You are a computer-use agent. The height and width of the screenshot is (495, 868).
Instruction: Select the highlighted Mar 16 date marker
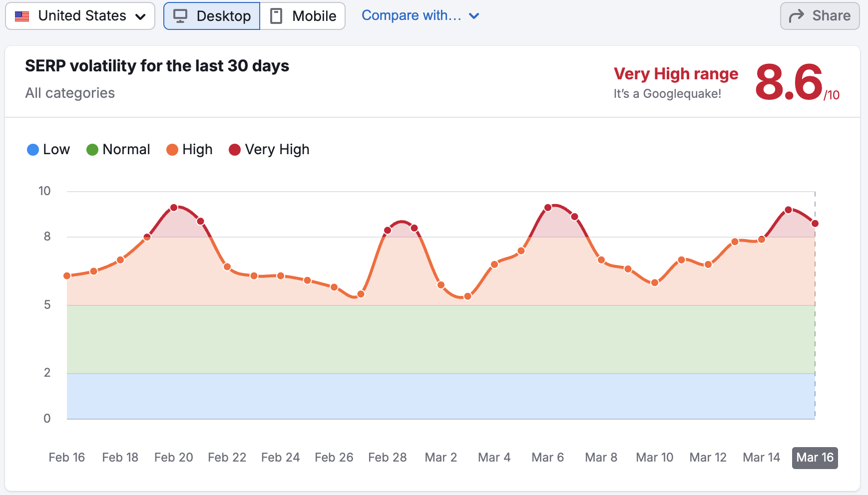point(814,457)
